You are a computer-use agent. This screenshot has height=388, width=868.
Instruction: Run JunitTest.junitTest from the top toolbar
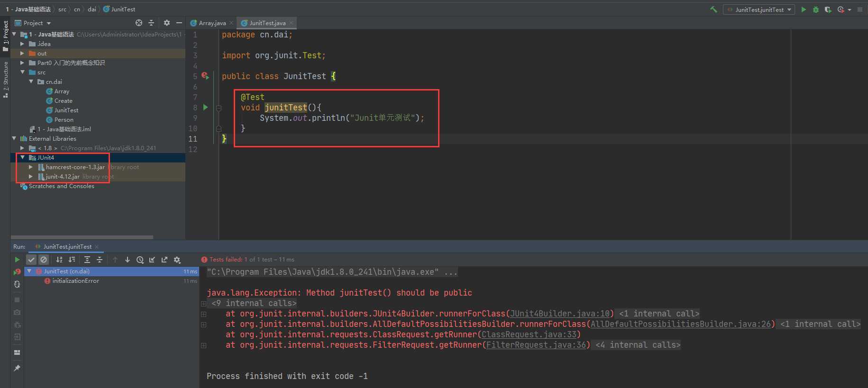click(x=804, y=9)
